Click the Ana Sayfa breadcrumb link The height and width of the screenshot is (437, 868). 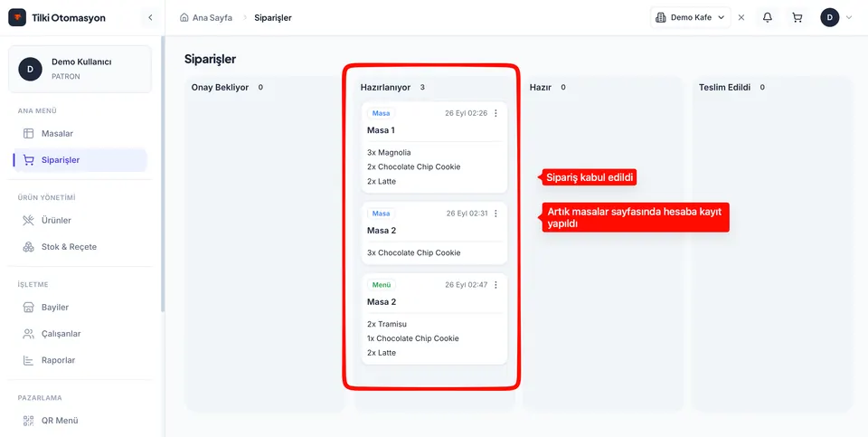[x=212, y=18]
